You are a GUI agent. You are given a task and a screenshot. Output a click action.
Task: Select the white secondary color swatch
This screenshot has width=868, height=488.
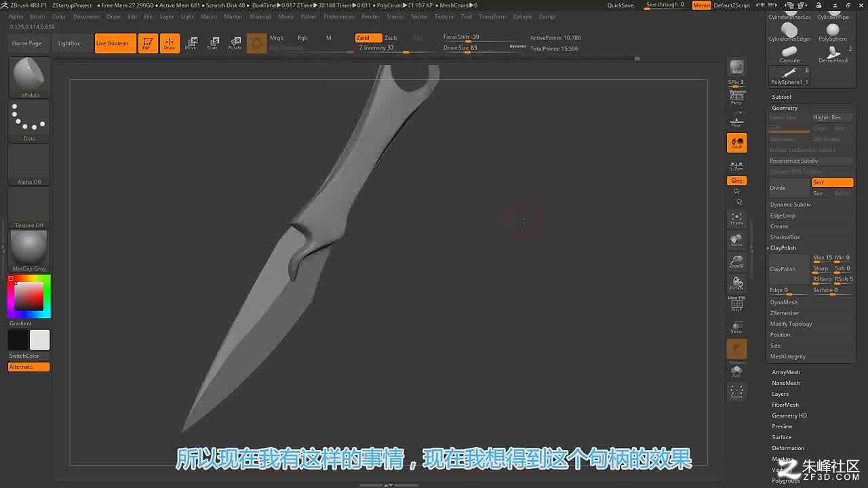click(39, 340)
